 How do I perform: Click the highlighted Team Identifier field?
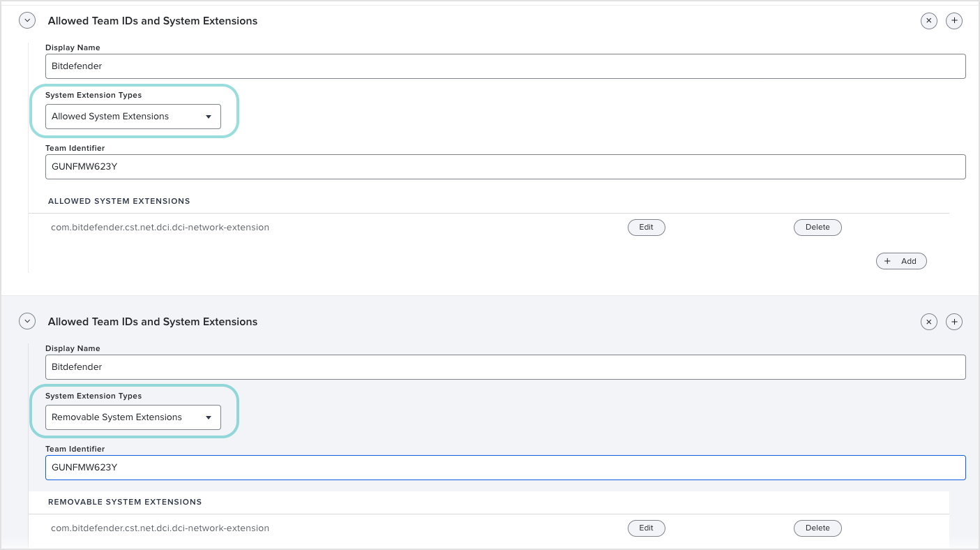(279, 467)
